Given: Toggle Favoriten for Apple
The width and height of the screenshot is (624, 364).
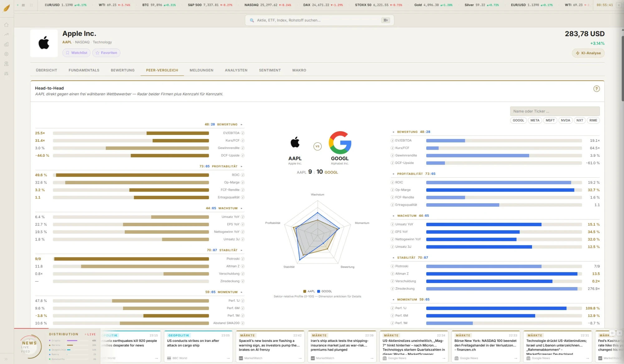Looking at the screenshot, I should [106, 53].
